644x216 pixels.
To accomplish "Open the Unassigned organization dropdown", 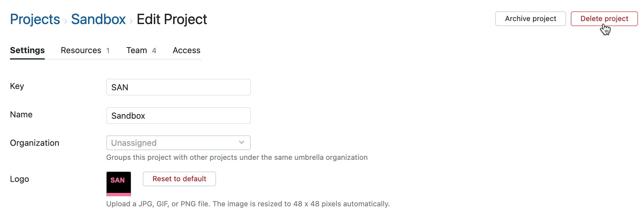I will pos(178,143).
